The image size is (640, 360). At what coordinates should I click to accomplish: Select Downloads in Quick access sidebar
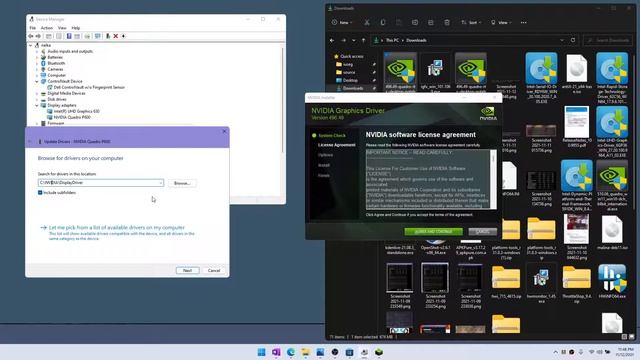click(353, 88)
